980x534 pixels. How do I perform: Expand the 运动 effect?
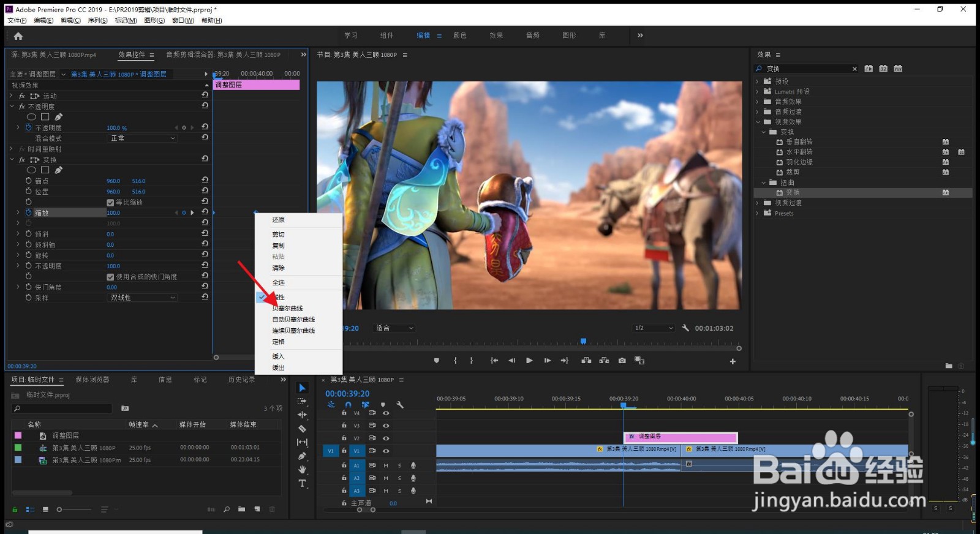tap(11, 96)
